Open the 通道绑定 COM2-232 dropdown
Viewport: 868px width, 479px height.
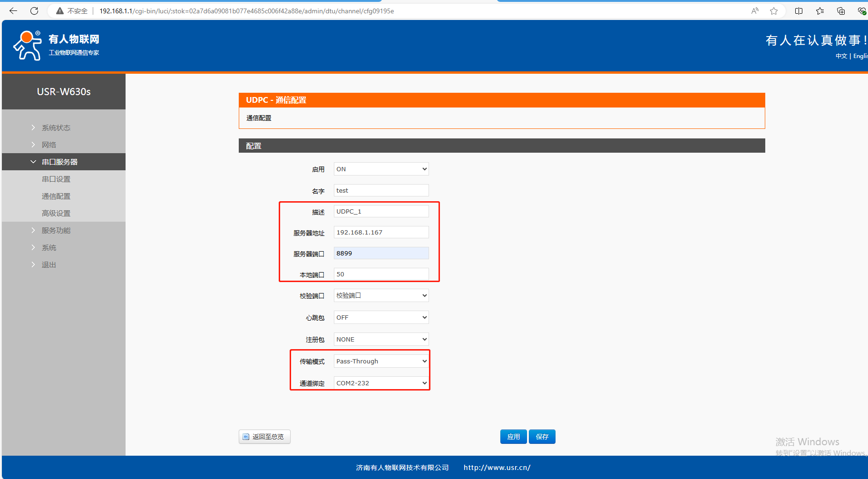pyautogui.click(x=381, y=383)
